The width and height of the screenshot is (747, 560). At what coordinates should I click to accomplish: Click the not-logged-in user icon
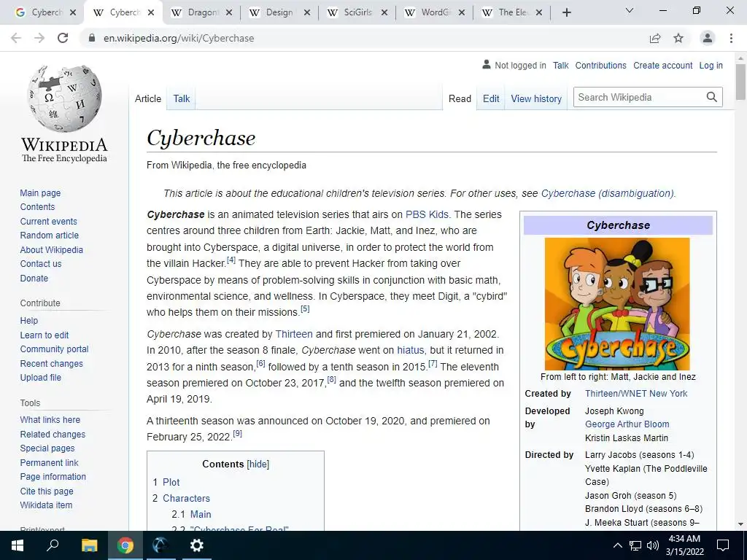click(x=487, y=64)
